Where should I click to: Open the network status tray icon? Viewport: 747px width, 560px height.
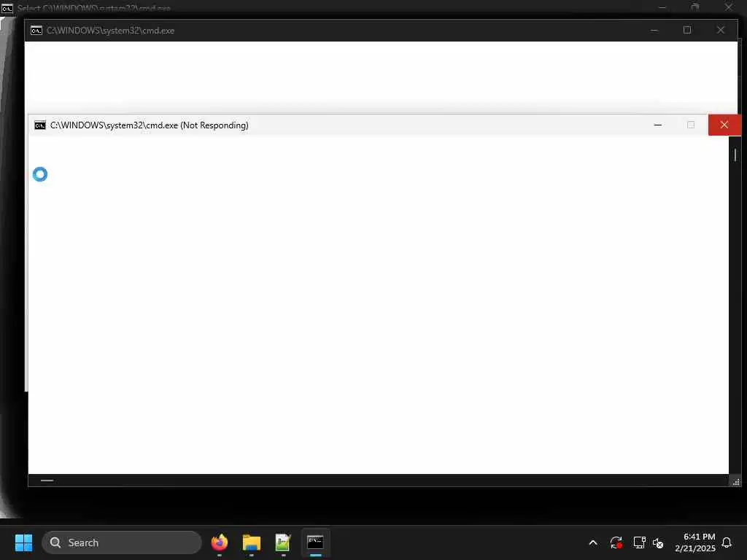click(x=639, y=542)
